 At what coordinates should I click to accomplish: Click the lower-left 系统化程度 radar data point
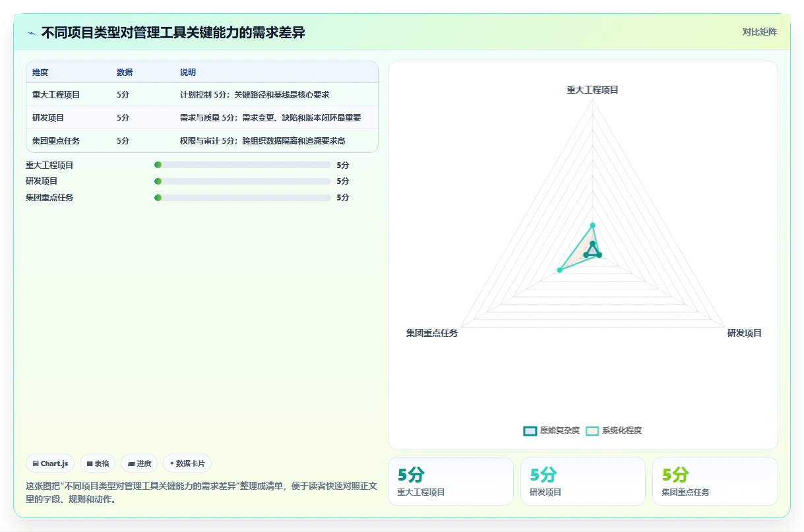(x=560, y=270)
